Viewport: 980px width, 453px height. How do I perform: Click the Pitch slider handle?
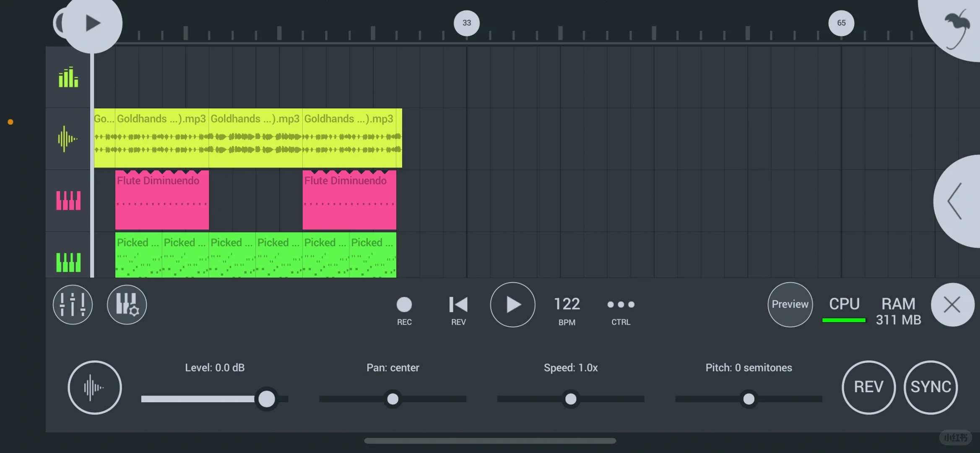click(x=749, y=399)
